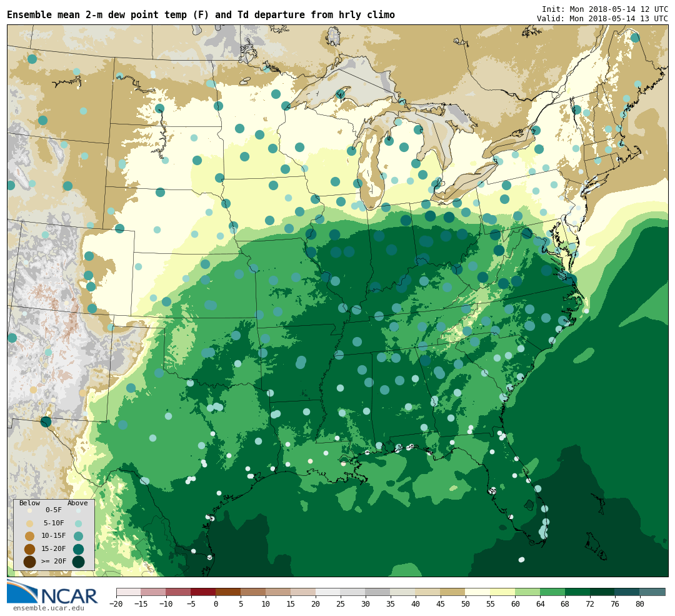675x616 pixels.
Task: Select the brown color bar segment from 0 to 5
Action: click(x=229, y=592)
